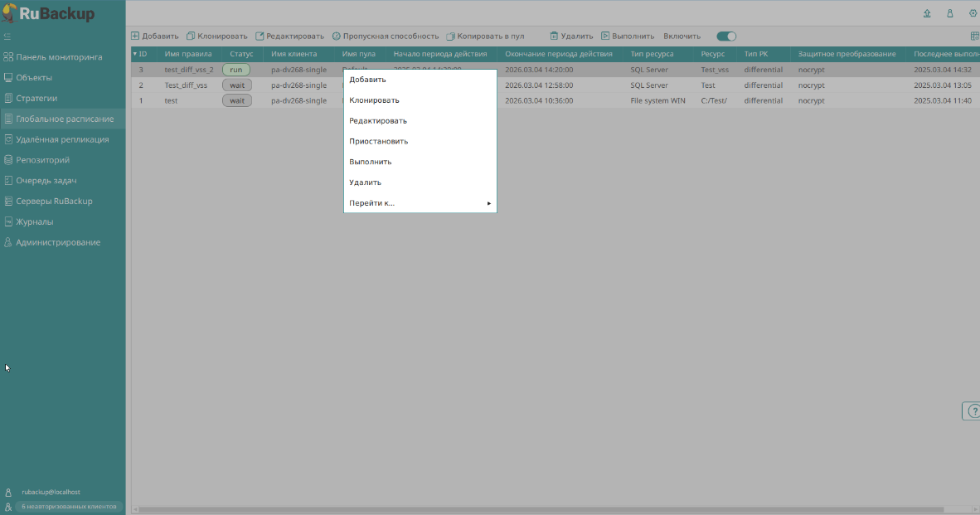Sort table by the ID column

click(140, 54)
